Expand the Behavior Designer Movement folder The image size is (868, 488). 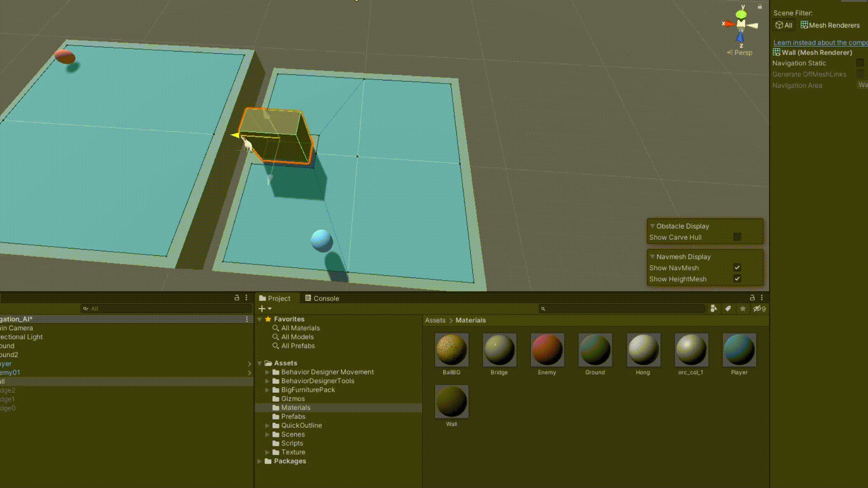(x=267, y=372)
